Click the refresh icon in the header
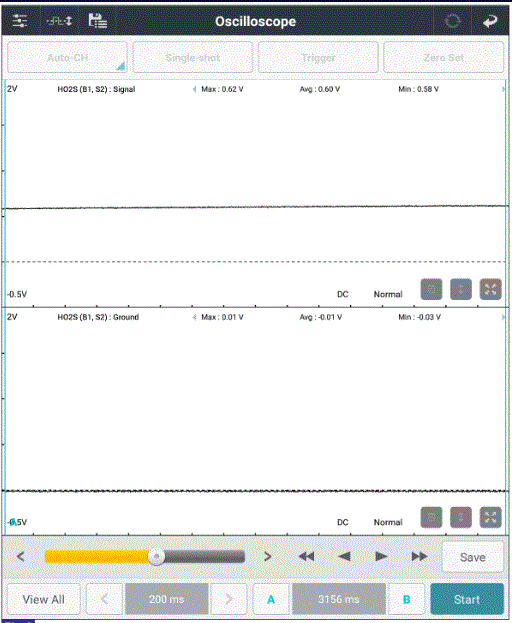This screenshot has width=512, height=623. 452,21
